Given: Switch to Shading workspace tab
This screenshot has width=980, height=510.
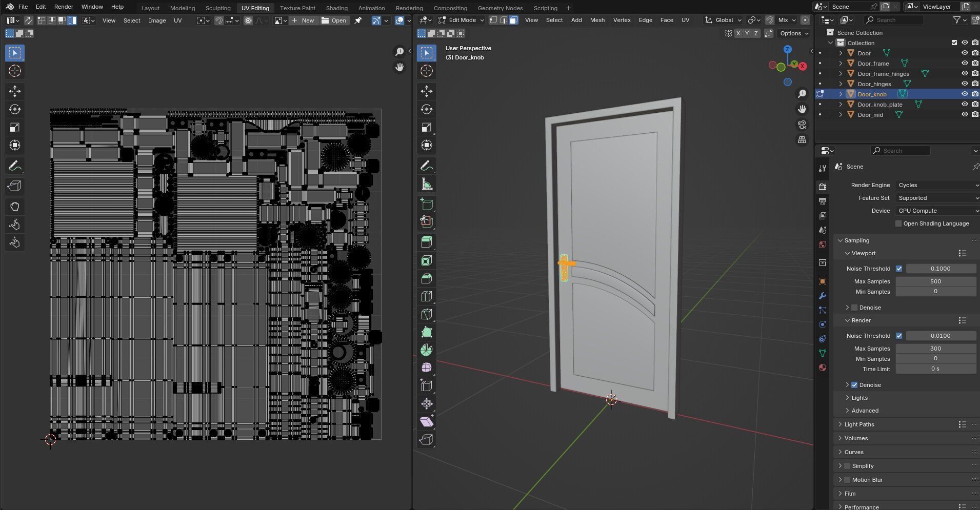Looking at the screenshot, I should 336,8.
